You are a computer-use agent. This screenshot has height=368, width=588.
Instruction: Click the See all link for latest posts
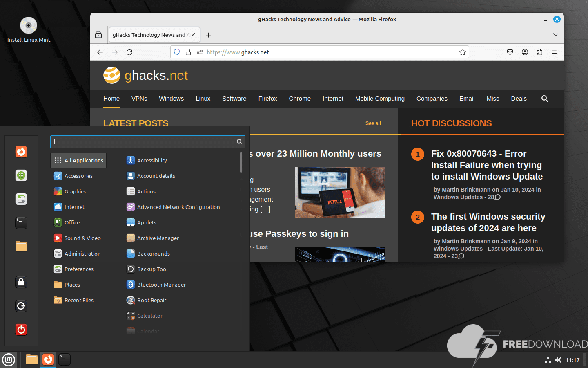click(x=373, y=123)
